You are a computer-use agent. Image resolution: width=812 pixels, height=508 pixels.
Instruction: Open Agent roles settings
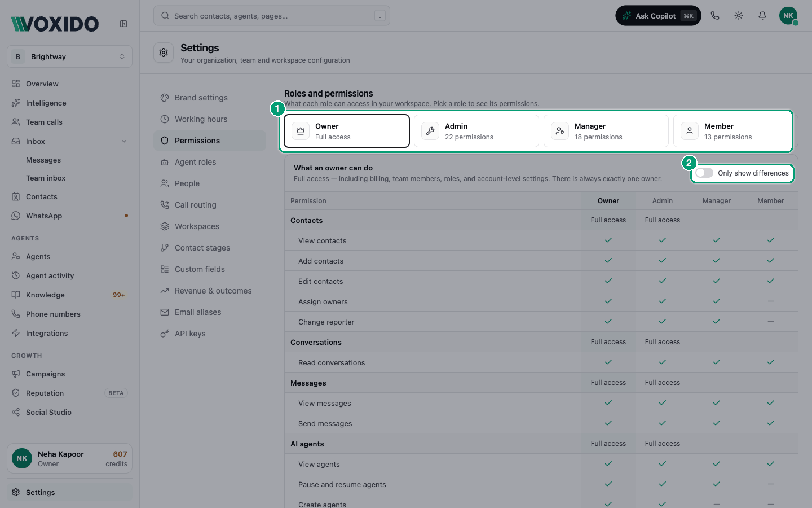pyautogui.click(x=210, y=162)
